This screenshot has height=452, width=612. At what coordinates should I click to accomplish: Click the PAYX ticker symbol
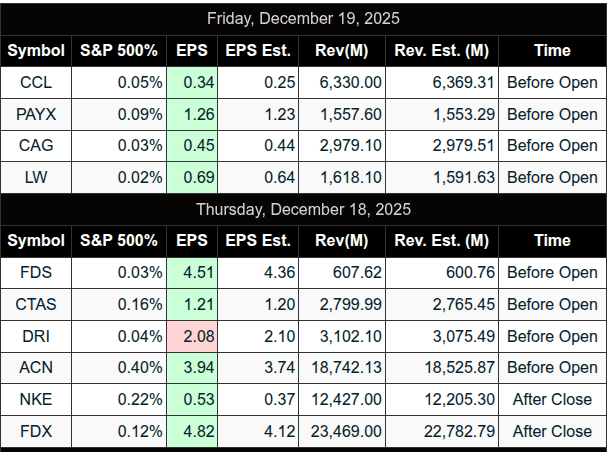coord(36,114)
